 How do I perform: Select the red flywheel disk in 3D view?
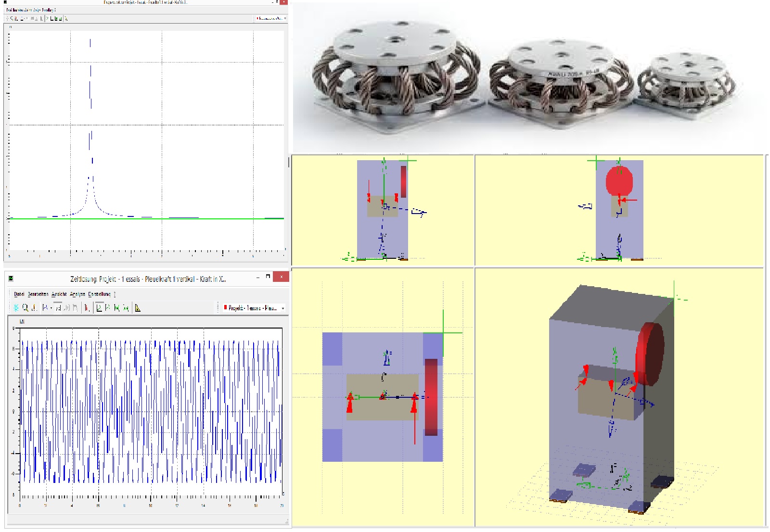point(651,354)
